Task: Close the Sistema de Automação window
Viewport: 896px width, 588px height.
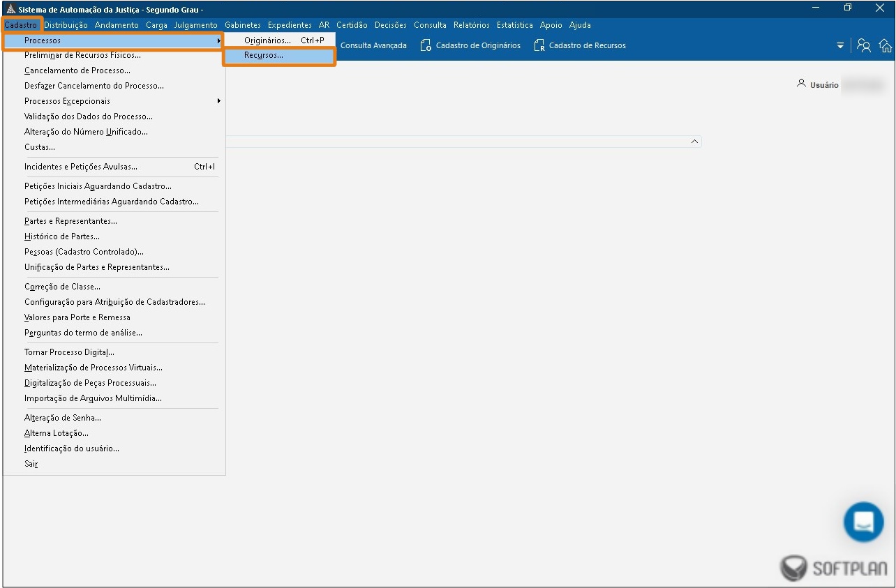Action: pos(879,8)
